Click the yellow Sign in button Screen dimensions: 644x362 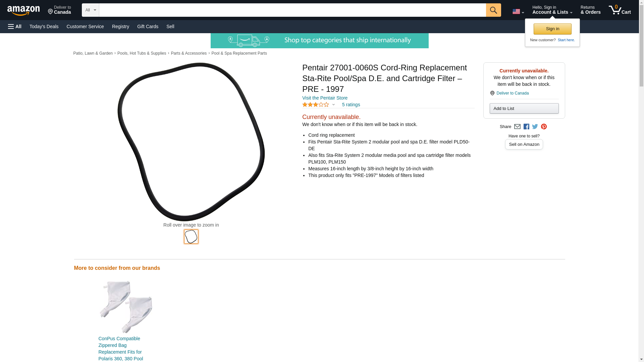point(552,29)
